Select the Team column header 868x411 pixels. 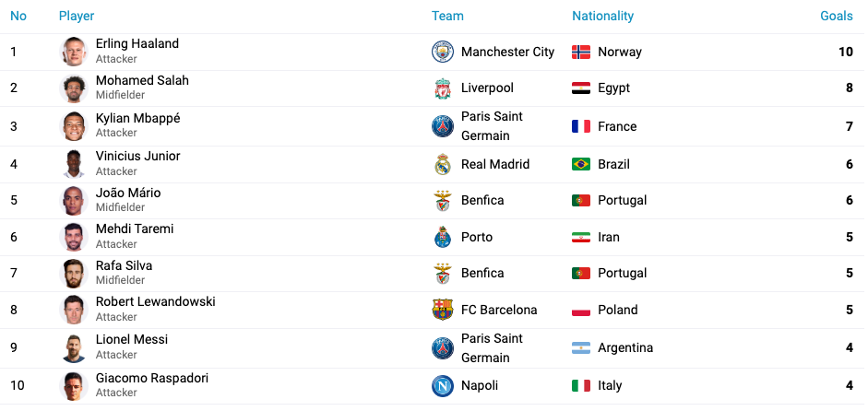(447, 16)
